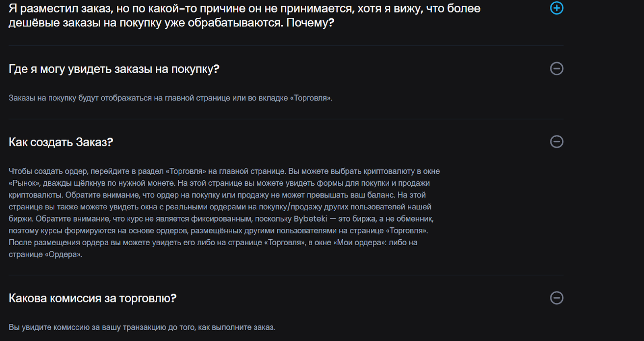Image resolution: width=644 pixels, height=341 pixels.
Task: Click the answer 'Заказы на покупку будут отображаться...'
Action: tap(170, 98)
